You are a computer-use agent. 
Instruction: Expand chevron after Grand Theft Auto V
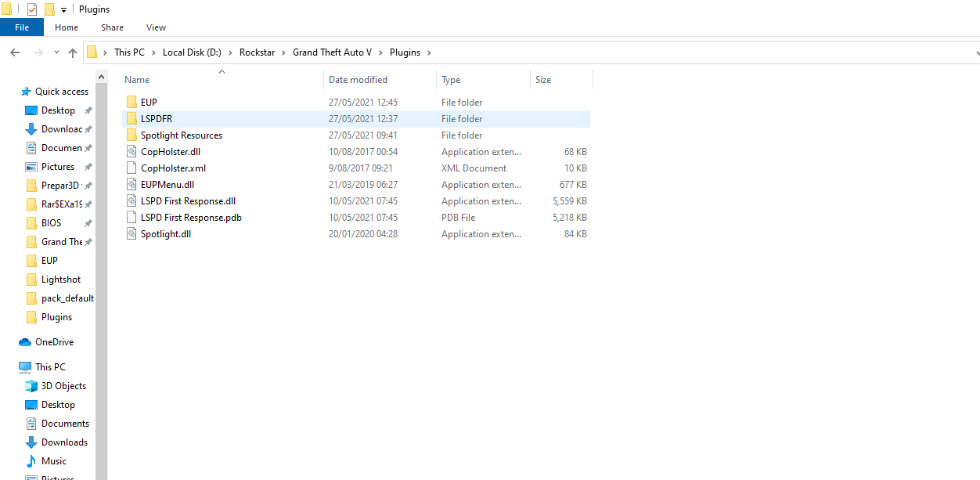380,52
